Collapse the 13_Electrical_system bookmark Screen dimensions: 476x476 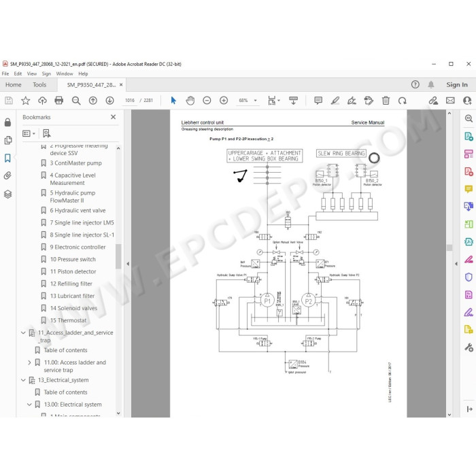pos(23,380)
